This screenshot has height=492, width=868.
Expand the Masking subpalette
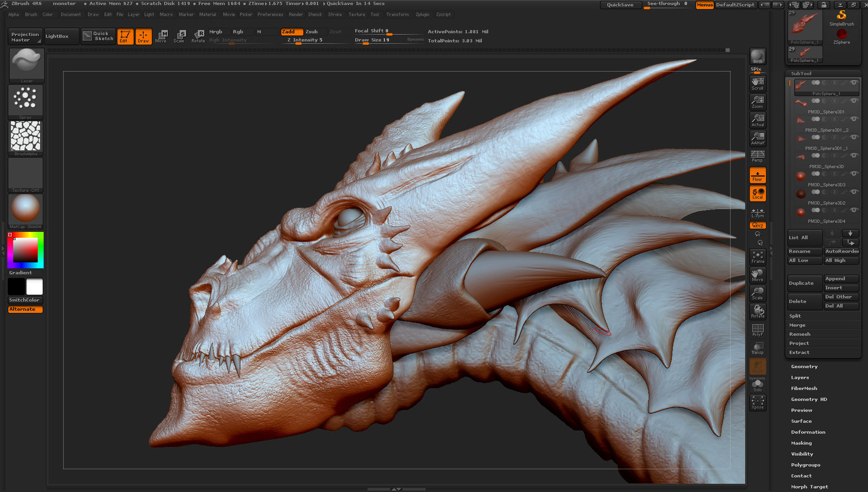801,443
